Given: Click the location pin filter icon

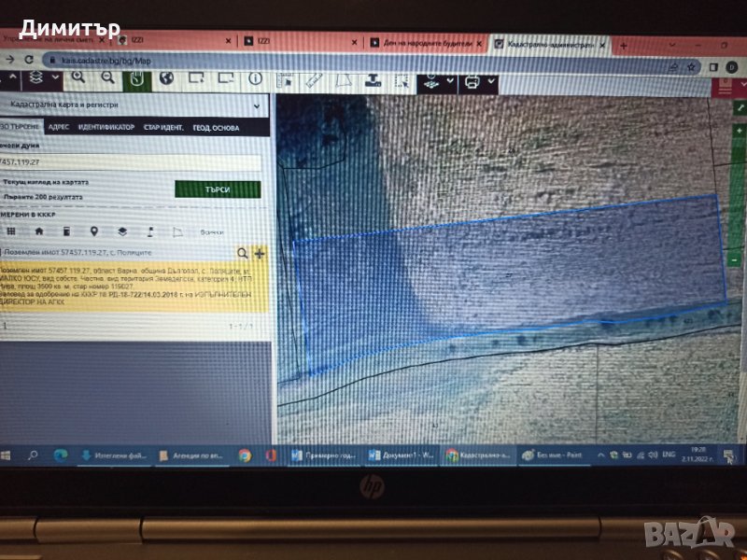Looking at the screenshot, I should [93, 231].
